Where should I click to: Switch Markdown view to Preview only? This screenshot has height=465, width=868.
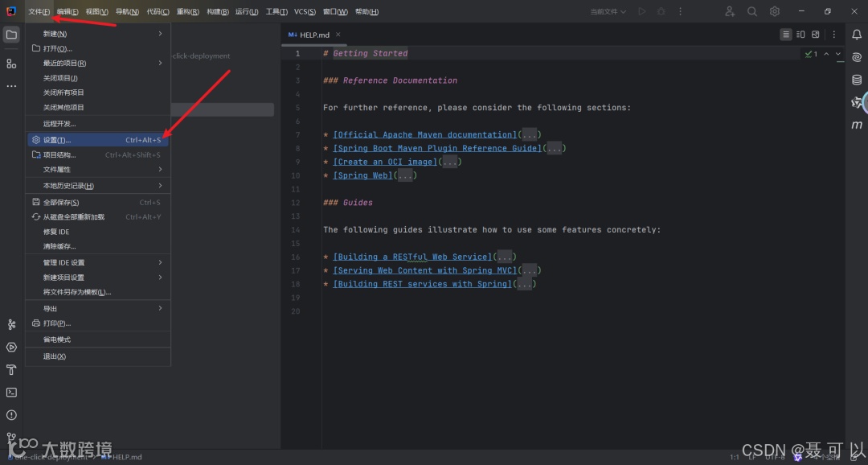(x=816, y=35)
